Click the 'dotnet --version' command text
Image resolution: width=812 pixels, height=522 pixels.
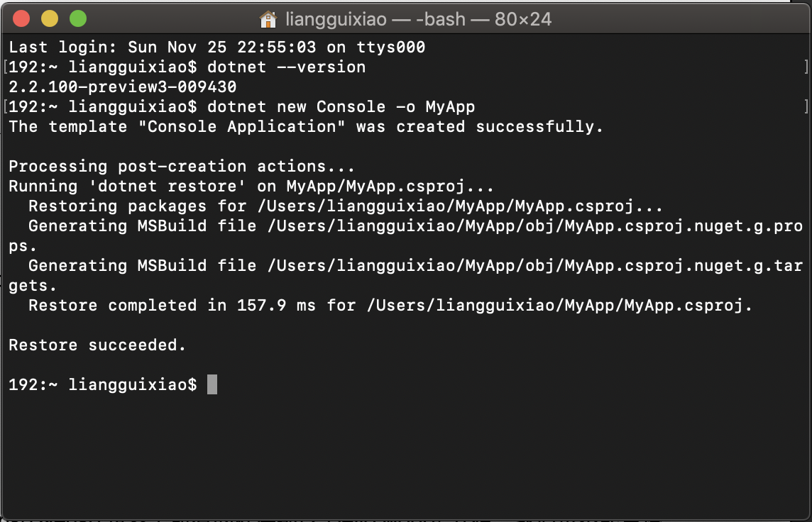tap(286, 67)
